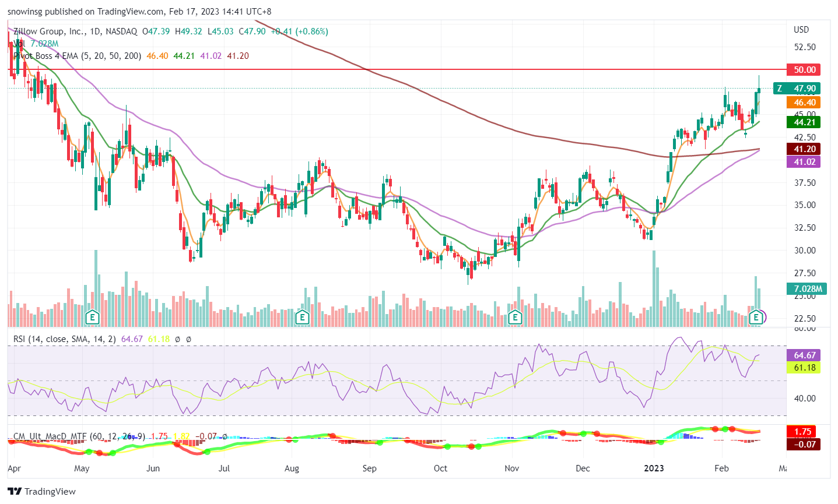
Task: Click Nov on the time axis
Action: [511, 468]
